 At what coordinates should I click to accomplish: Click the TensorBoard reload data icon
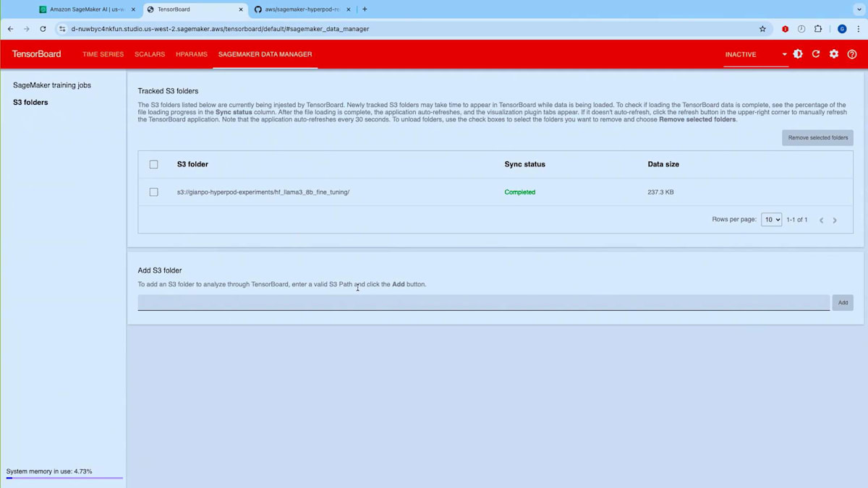[816, 54]
